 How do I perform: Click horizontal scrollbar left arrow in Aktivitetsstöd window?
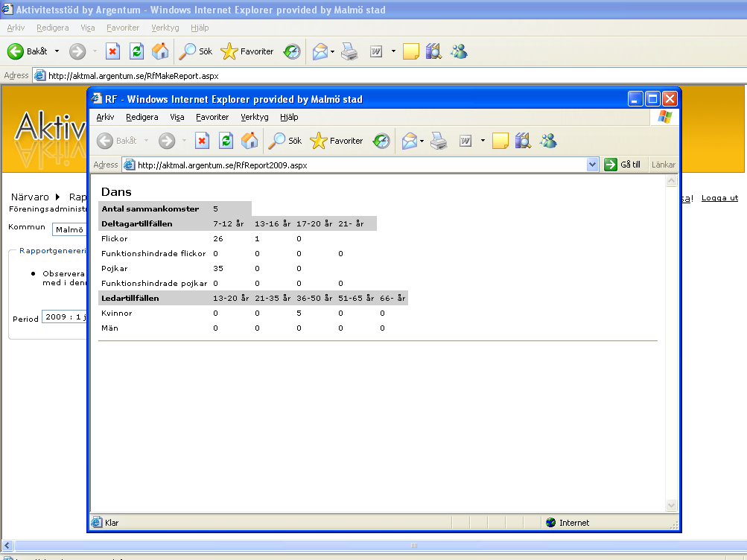7,545
